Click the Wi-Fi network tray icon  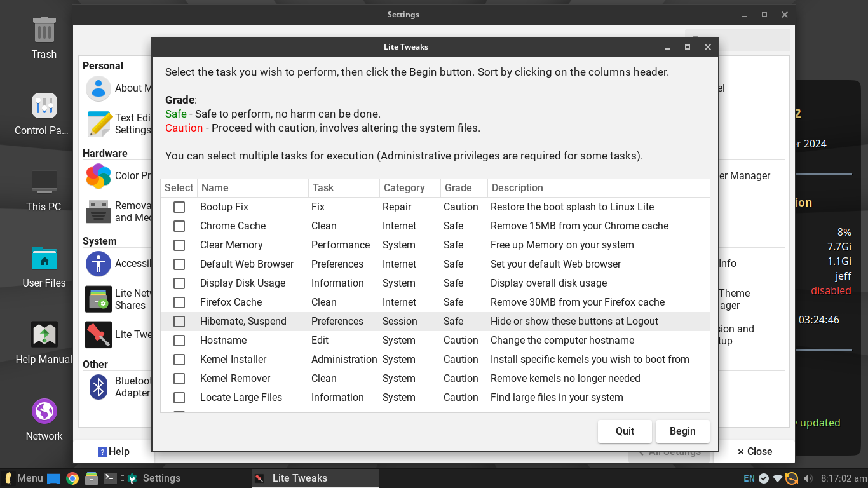[x=778, y=478]
